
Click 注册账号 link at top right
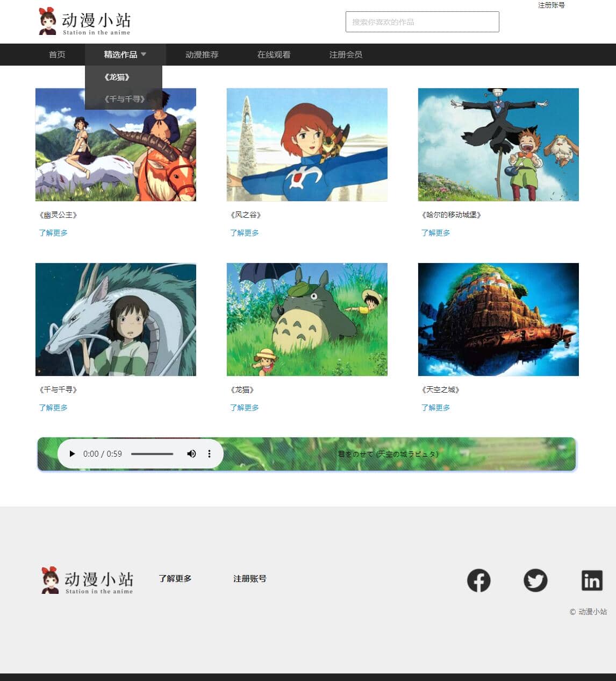551,5
